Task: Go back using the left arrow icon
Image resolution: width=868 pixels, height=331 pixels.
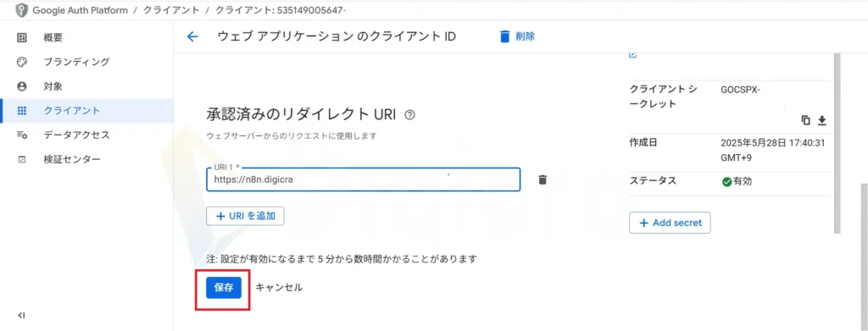Action: tap(192, 36)
